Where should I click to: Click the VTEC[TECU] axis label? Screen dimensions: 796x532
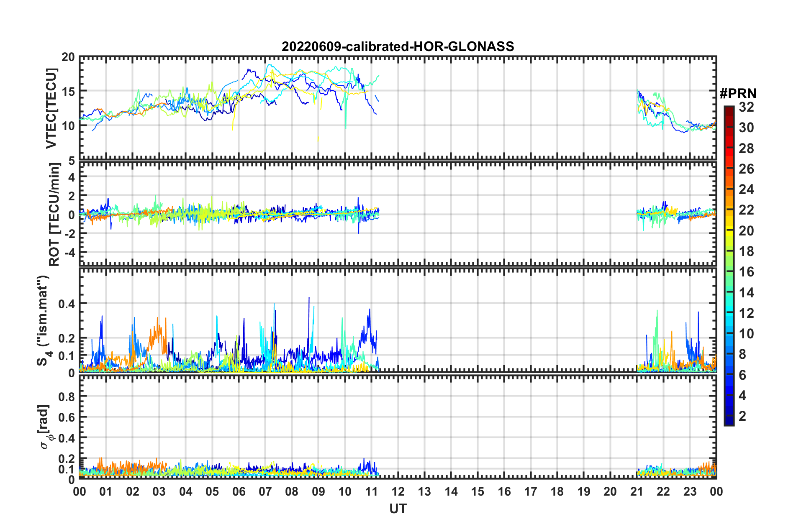point(51,108)
